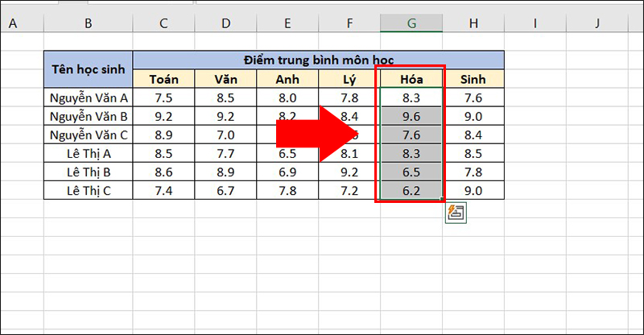Select Lê Thị C's Anh score 7.8
The width and height of the screenshot is (644, 335).
287,190
